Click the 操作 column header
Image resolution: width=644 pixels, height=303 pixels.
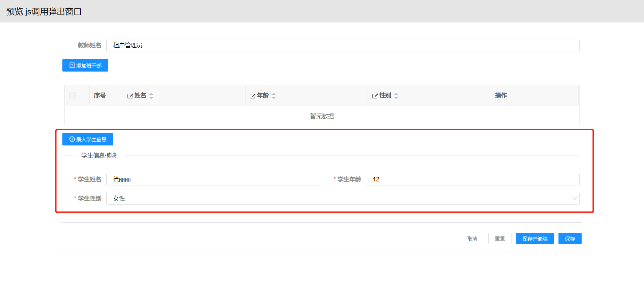[501, 95]
